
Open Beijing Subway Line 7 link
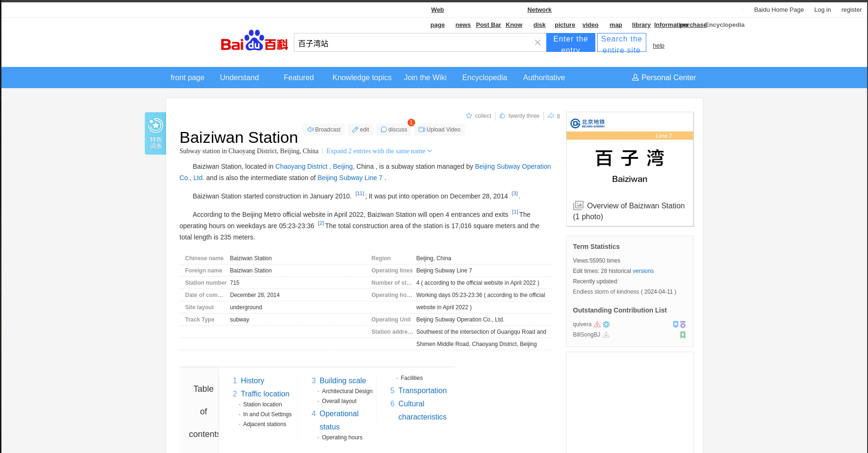point(350,178)
